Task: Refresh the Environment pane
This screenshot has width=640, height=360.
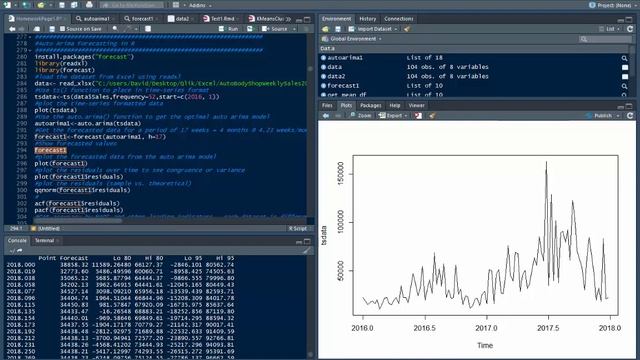Action: (x=630, y=29)
